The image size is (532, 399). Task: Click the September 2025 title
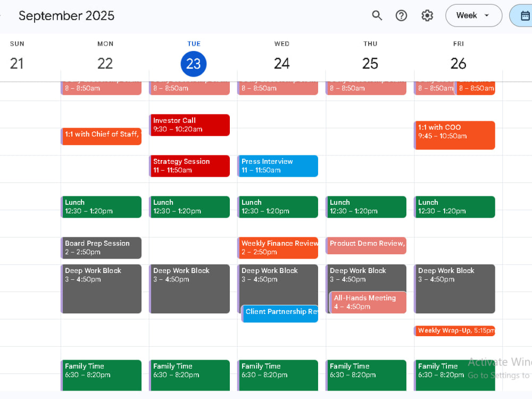66,15
